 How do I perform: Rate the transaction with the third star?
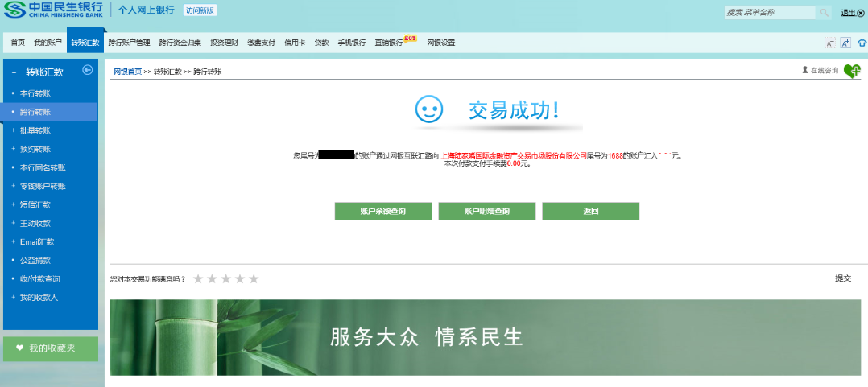pos(225,278)
